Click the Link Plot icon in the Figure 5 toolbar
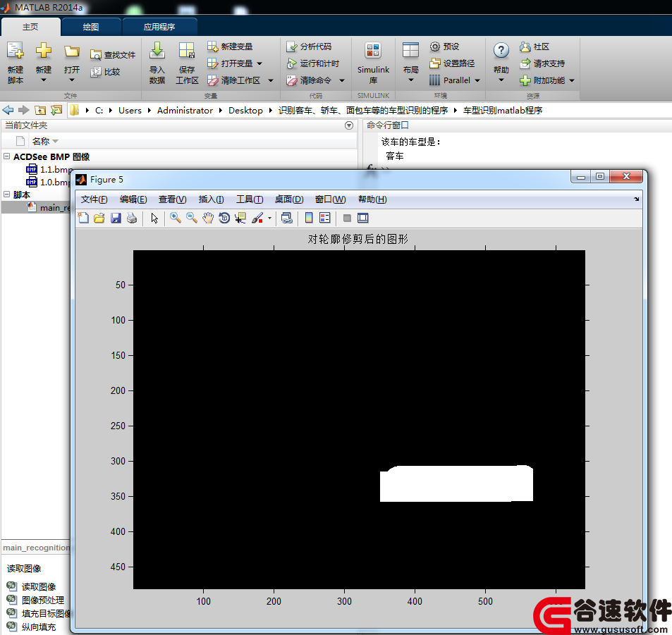672x635 pixels. tap(287, 218)
